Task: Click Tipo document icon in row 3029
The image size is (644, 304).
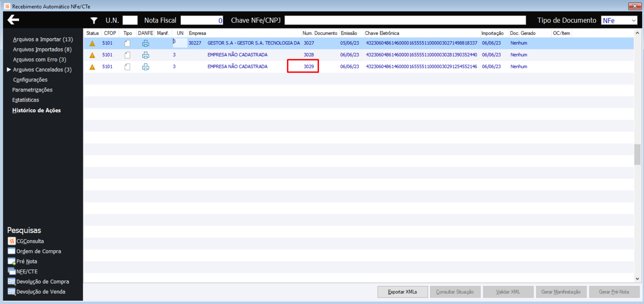Action: point(127,67)
